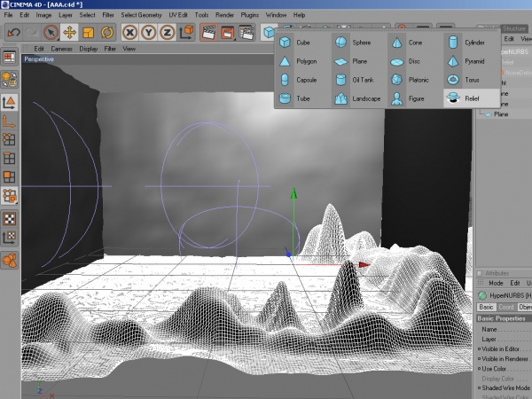Switch to the Structure tab
Image resolution: width=532 pixels, height=399 pixels.
(x=513, y=28)
